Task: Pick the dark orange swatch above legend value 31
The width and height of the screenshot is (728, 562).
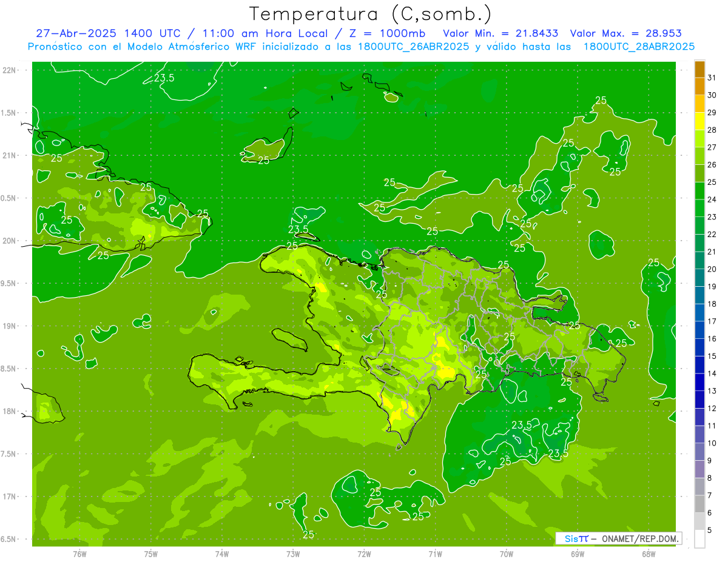Action: (x=699, y=69)
